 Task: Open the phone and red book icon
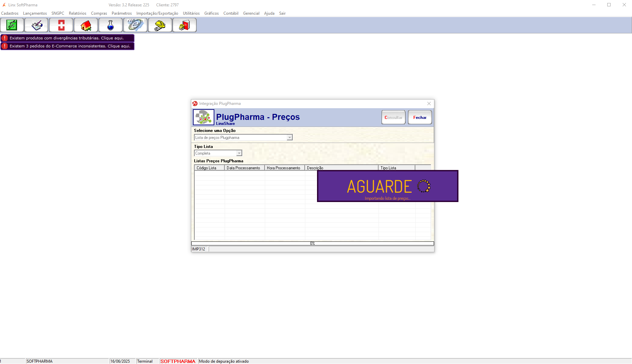[x=185, y=25]
